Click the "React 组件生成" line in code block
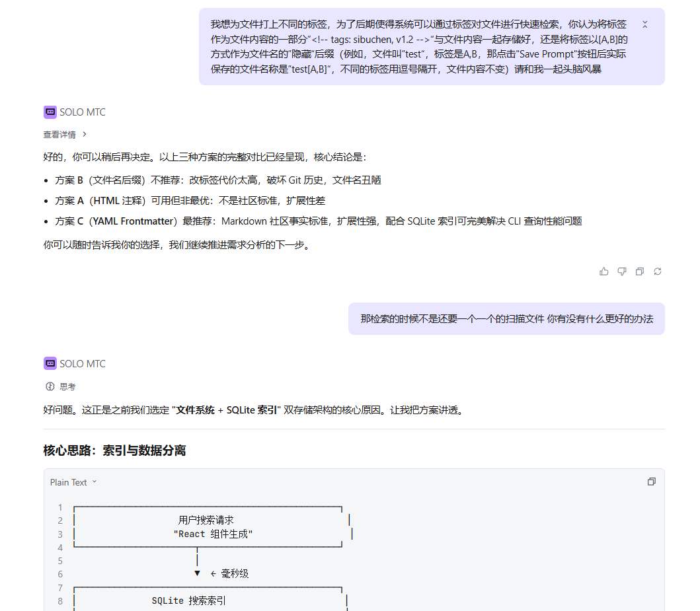The image size is (700, 611). (x=213, y=534)
